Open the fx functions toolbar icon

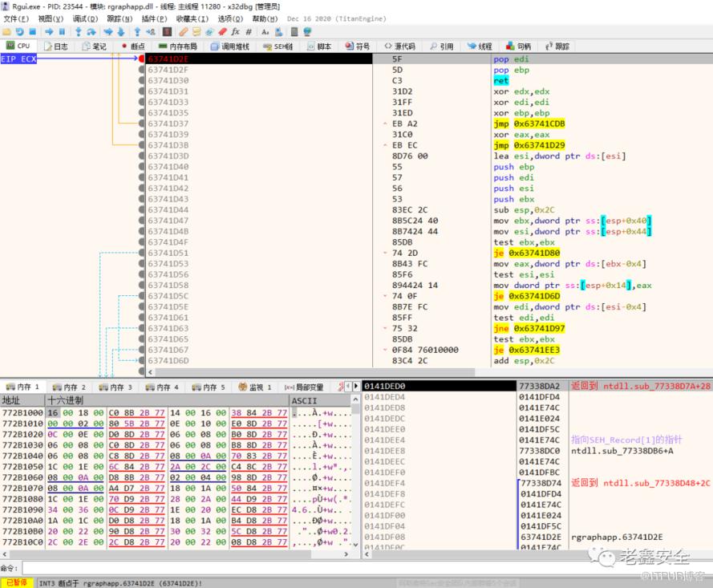tap(235, 31)
